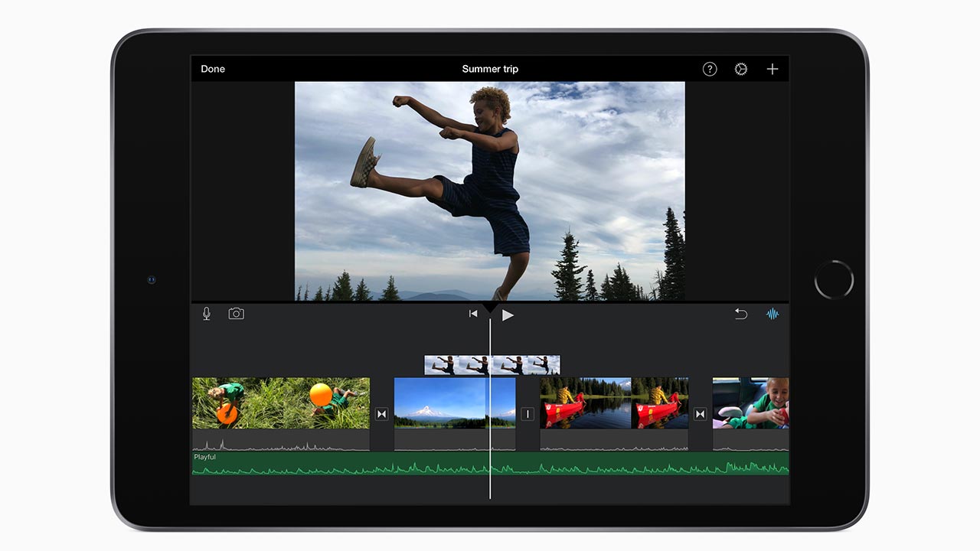This screenshot has height=551, width=980.
Task: Tap the video preview viewer
Action: (490, 191)
